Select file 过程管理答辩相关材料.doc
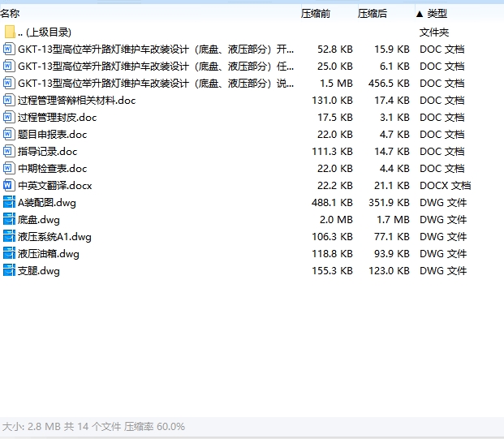This screenshot has width=504, height=439. point(77,101)
